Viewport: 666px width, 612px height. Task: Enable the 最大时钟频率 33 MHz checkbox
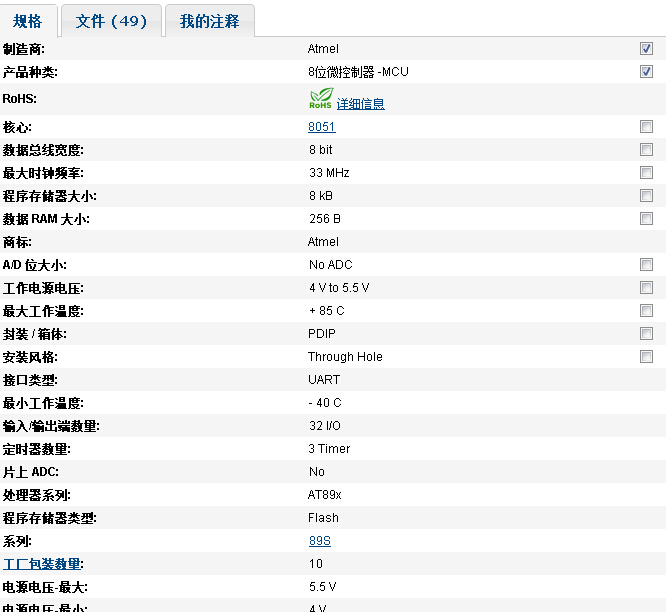(x=646, y=172)
